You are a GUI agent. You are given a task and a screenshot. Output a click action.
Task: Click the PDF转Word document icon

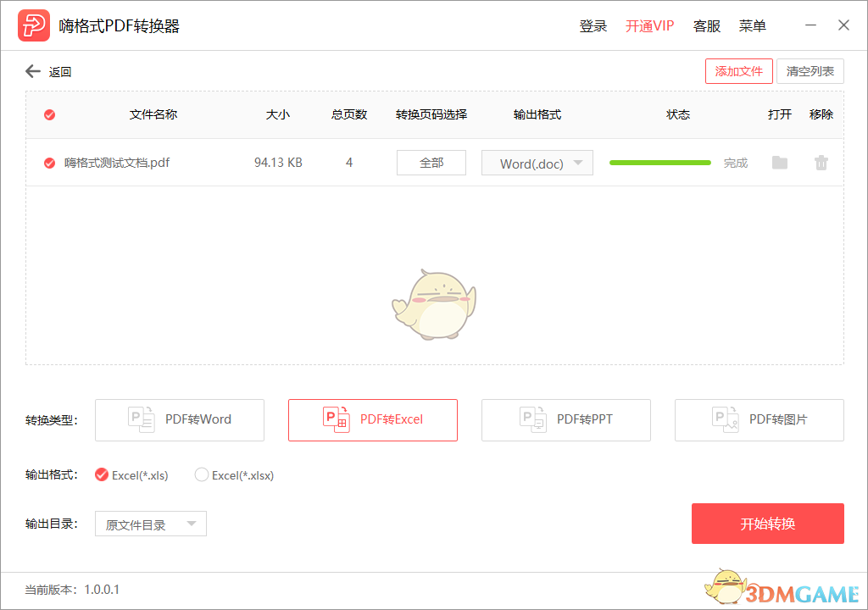point(141,419)
